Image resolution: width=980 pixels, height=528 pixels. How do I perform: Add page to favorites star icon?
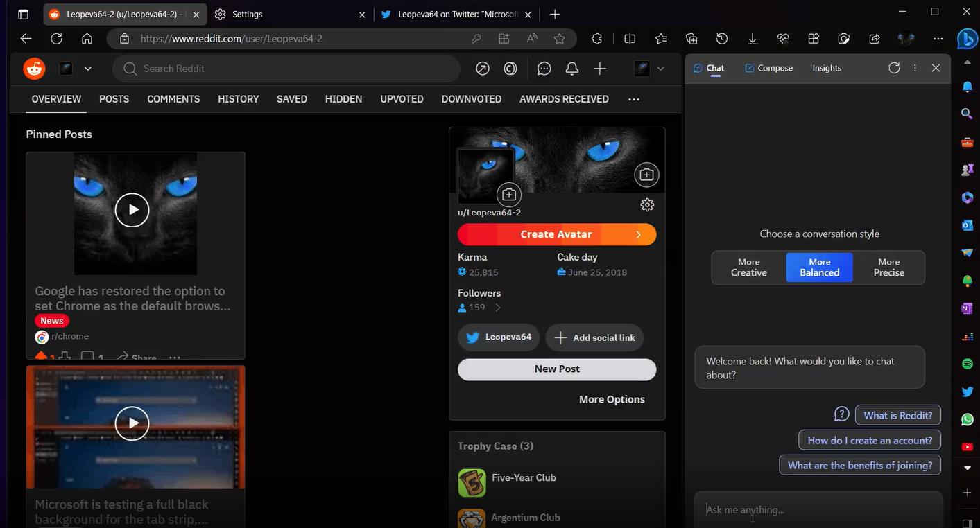[560, 39]
